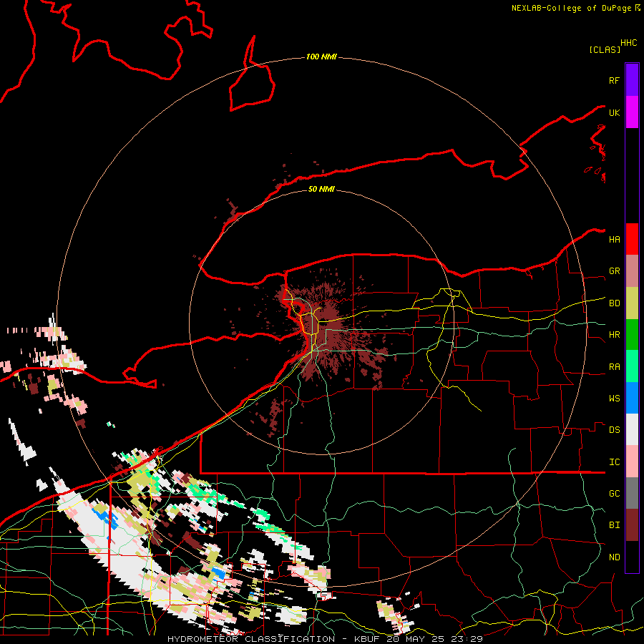
Task: Click the UK magenta legend swatch
Action: pyautogui.click(x=632, y=112)
